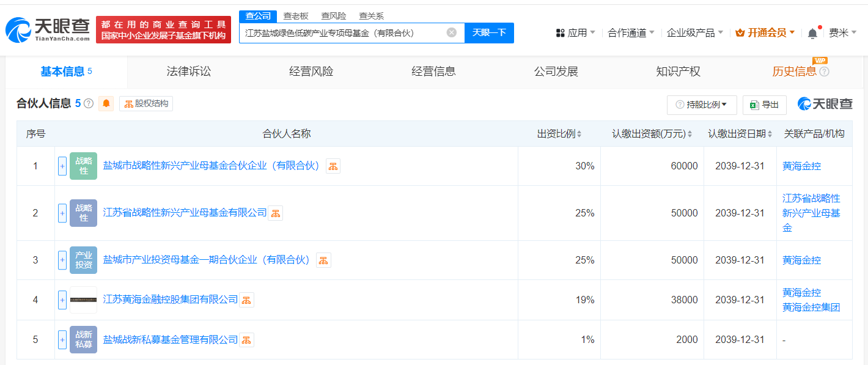This screenshot has height=365, width=868.
Task: Export the partner table with 导出
Action: click(765, 105)
